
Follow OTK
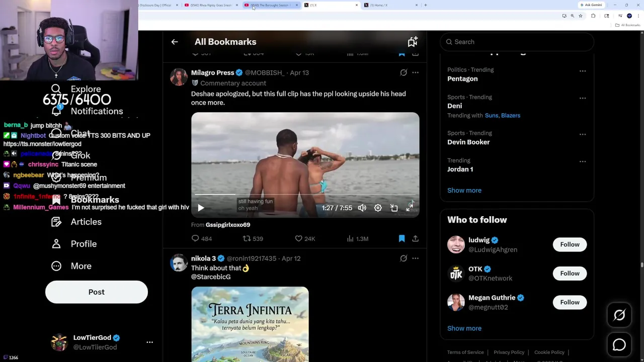click(570, 274)
